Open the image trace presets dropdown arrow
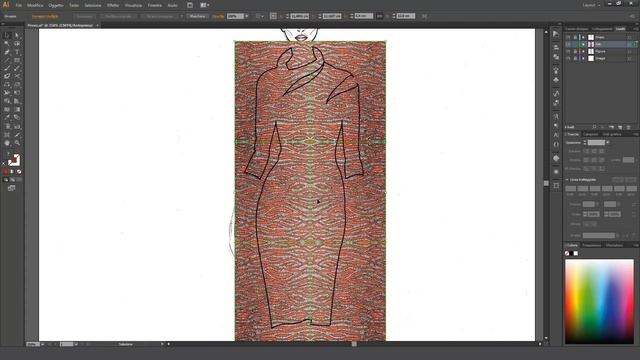 click(x=182, y=16)
